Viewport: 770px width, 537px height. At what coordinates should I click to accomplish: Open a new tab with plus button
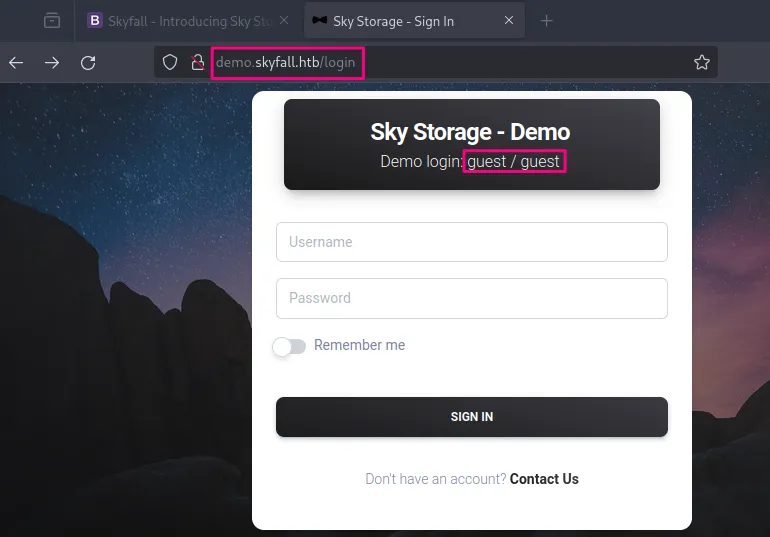(546, 20)
